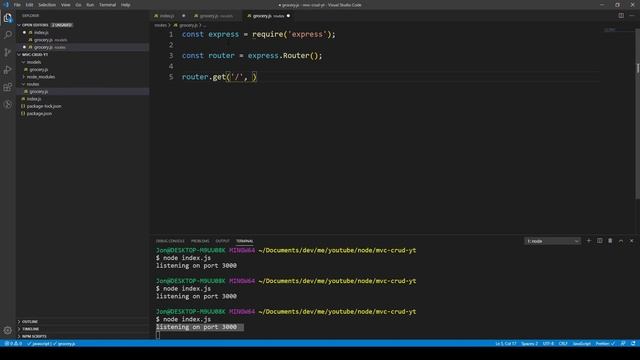This screenshot has width=640, height=360.
Task: Open the Run menu
Action: [90, 5]
